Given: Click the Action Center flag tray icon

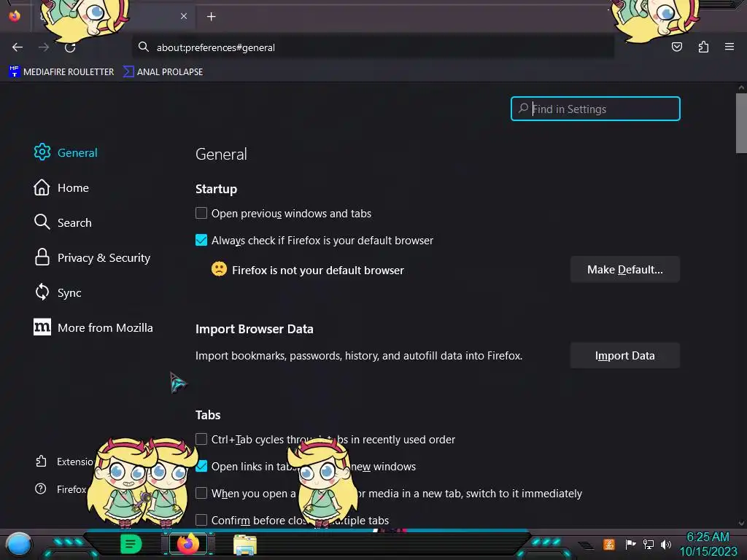Looking at the screenshot, I should pyautogui.click(x=630, y=544).
